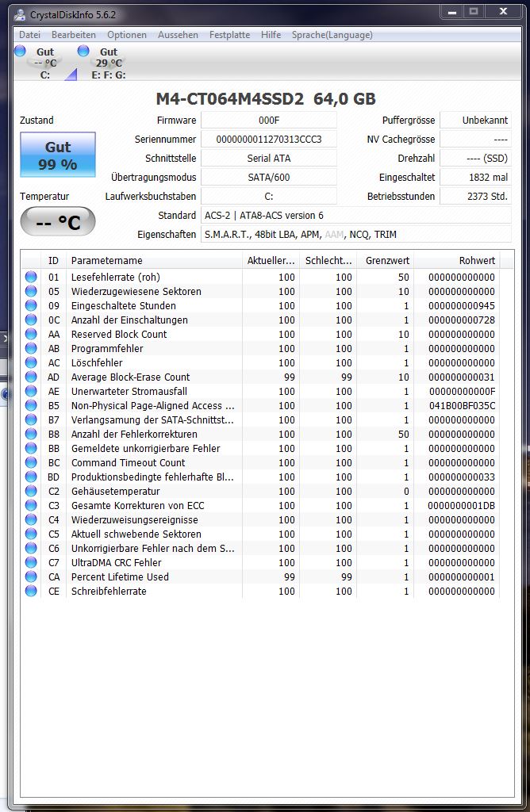Click status icon of Programmfehler row

tap(31, 349)
